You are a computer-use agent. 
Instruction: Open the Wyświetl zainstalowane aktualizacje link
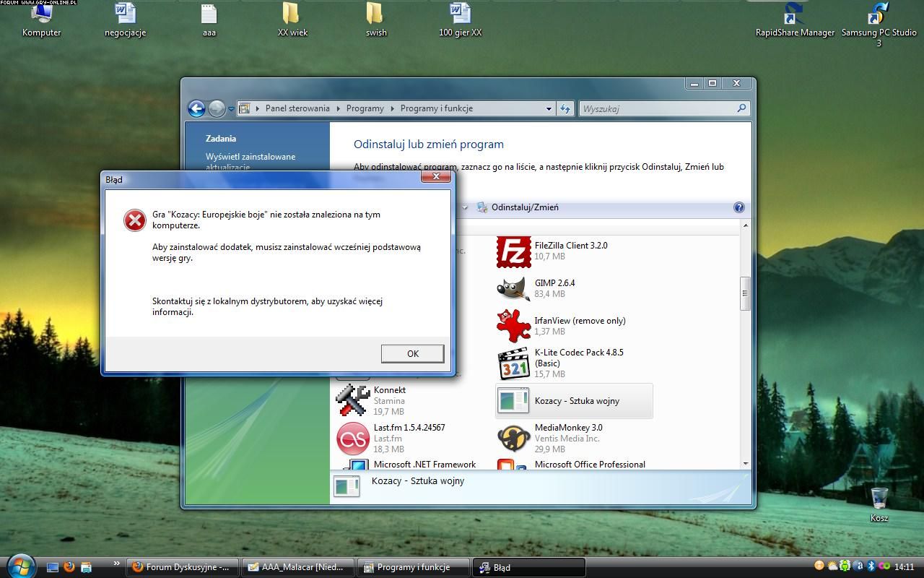[250, 162]
